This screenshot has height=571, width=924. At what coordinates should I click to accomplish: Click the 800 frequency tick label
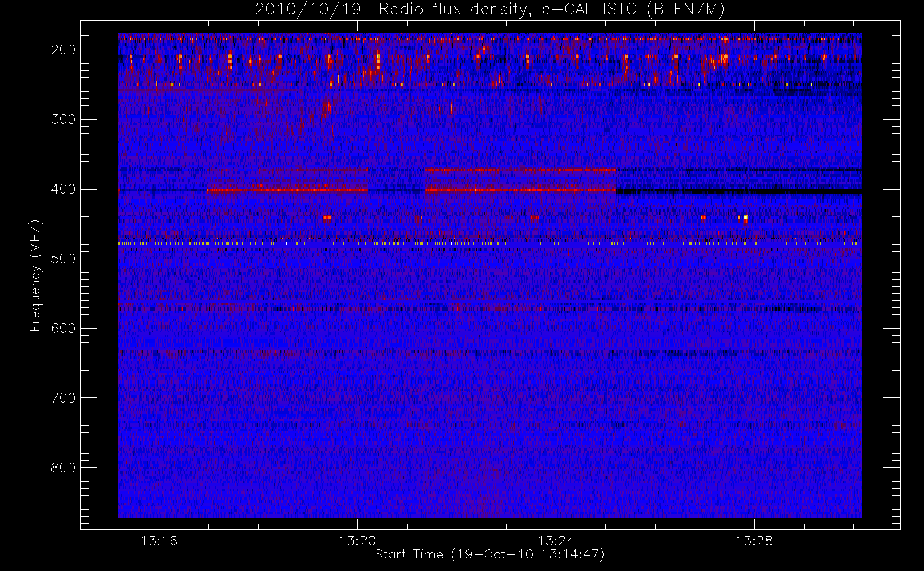pyautogui.click(x=63, y=468)
